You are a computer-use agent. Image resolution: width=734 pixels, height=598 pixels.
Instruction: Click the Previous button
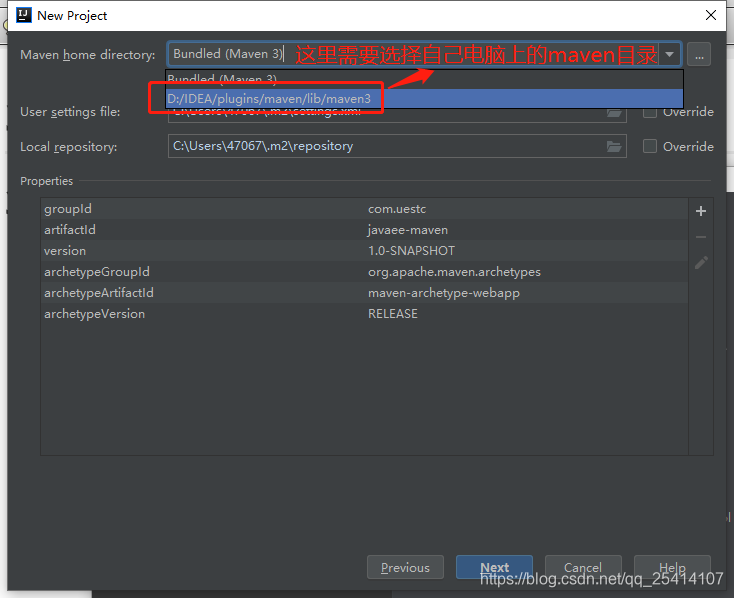tap(405, 567)
